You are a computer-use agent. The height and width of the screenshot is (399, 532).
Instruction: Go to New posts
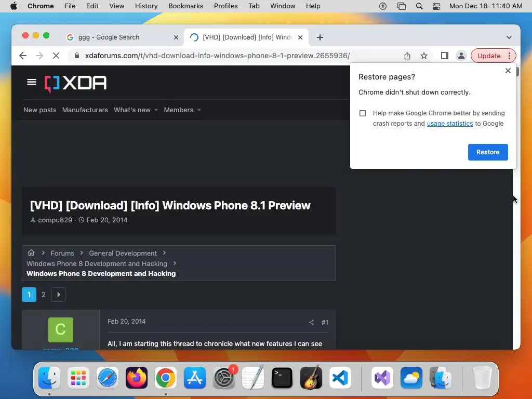click(39, 110)
